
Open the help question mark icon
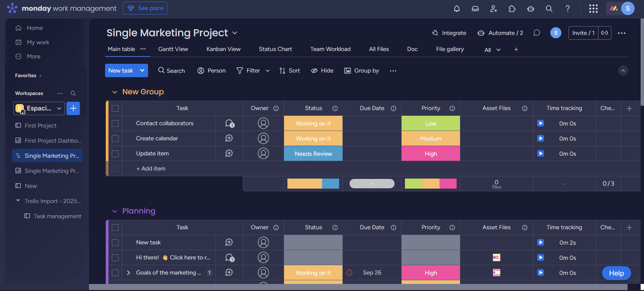click(567, 9)
